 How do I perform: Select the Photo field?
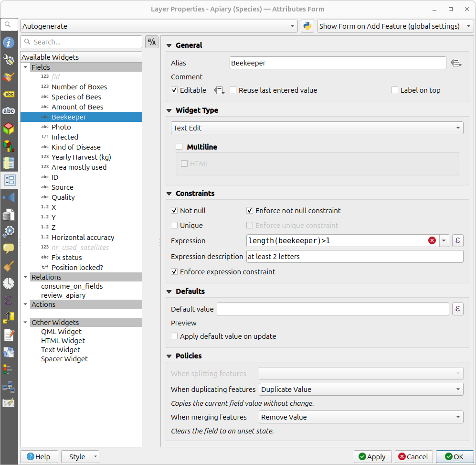click(x=61, y=127)
